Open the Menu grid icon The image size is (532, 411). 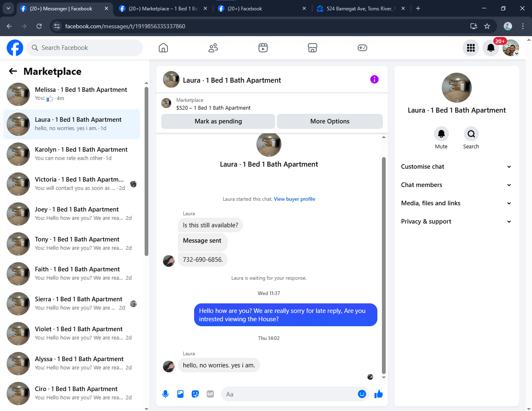click(x=471, y=48)
